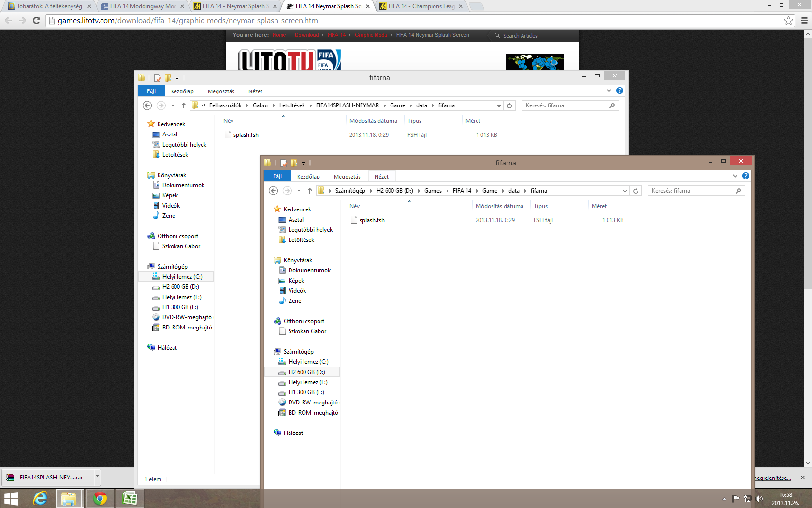Reload the Chrome page
This screenshot has width=812, height=508.
36,20
